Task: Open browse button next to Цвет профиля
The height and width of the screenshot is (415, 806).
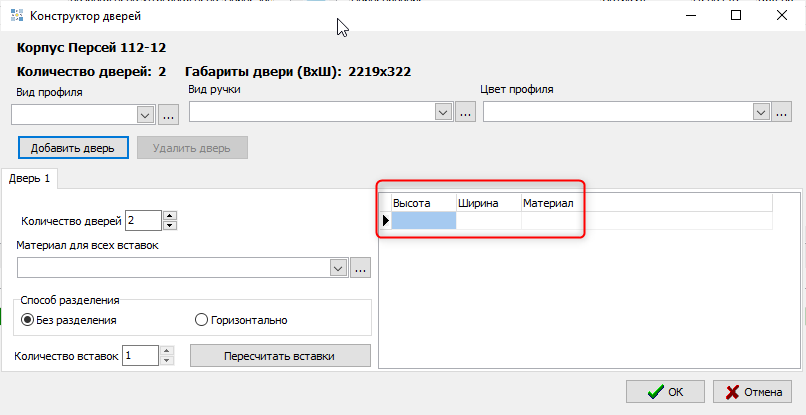Action: (783, 113)
